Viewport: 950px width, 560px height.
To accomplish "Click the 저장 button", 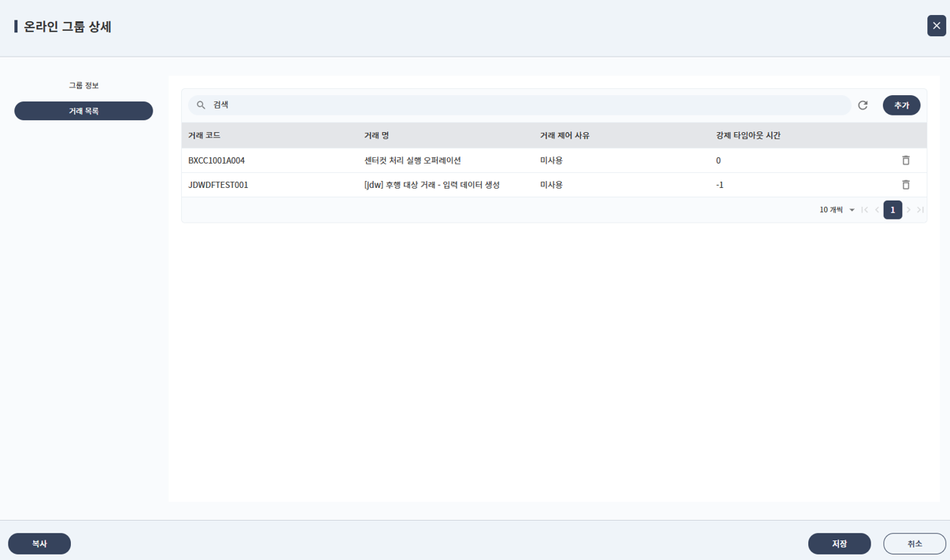I will 839,543.
